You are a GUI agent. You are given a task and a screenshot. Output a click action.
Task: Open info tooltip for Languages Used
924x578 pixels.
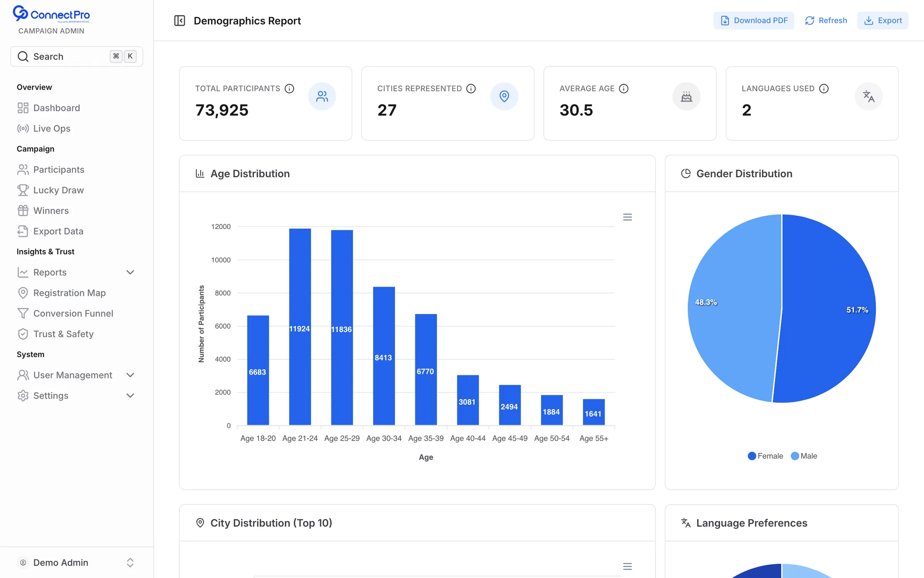(x=824, y=89)
